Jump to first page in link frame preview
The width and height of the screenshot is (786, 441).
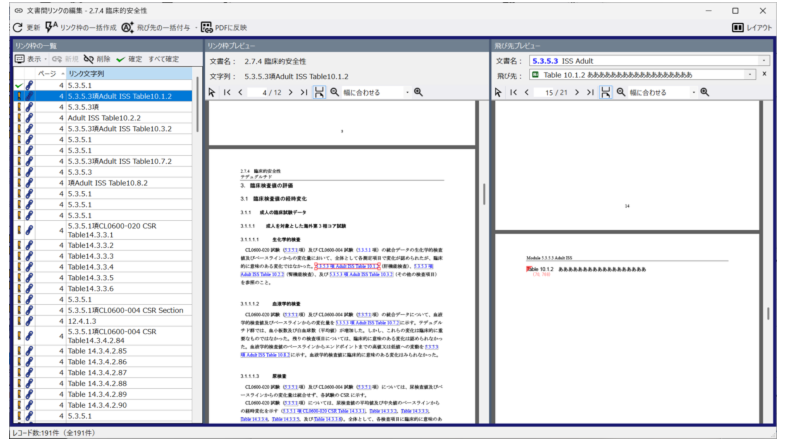point(226,92)
